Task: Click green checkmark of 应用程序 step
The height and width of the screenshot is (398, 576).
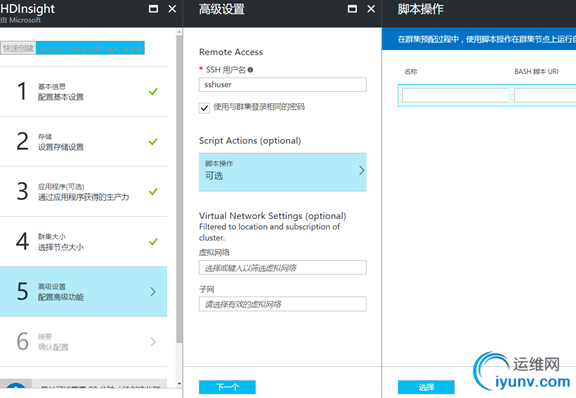Action: pyautogui.click(x=153, y=191)
